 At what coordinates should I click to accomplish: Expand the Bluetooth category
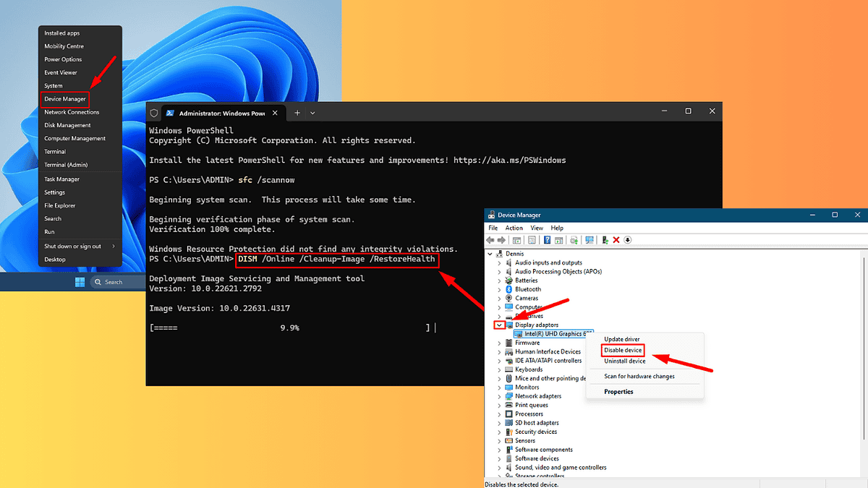click(x=499, y=289)
